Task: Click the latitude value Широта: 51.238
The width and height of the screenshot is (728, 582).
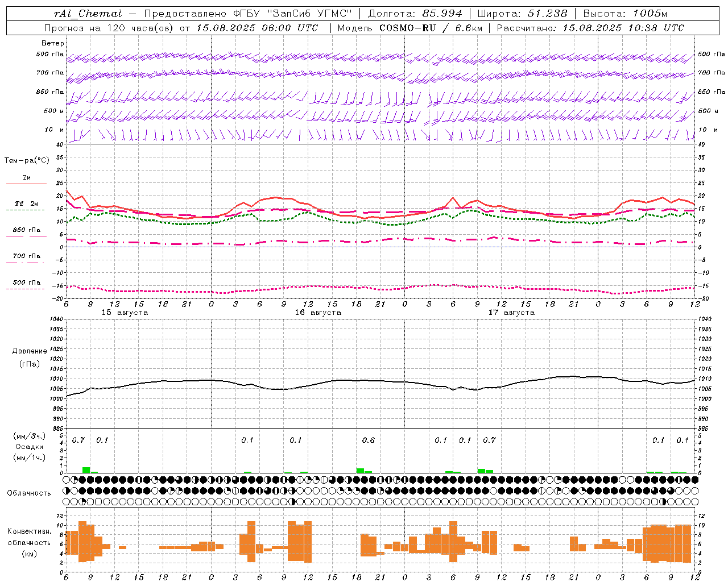Action: 522,14
